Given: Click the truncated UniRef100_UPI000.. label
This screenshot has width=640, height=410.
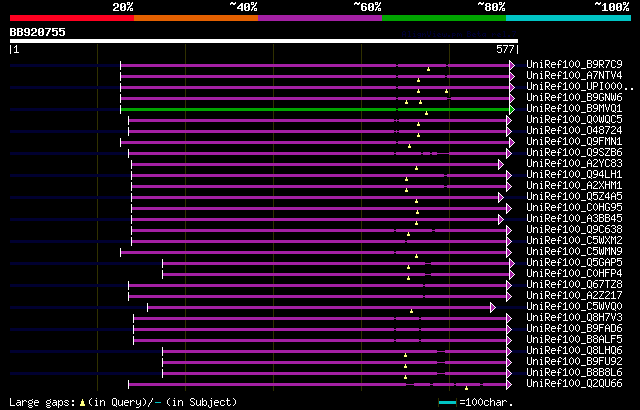Looking at the screenshot, I should (580, 86).
